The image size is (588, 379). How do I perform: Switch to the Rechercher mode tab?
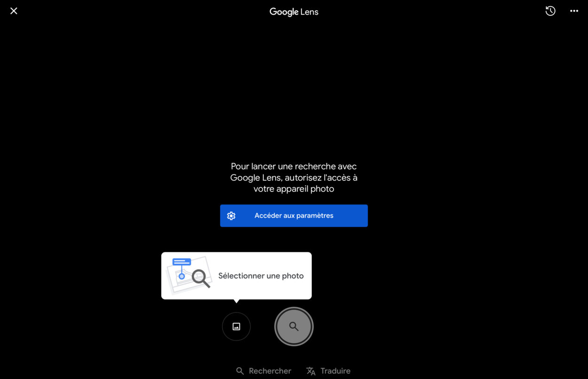coord(263,371)
